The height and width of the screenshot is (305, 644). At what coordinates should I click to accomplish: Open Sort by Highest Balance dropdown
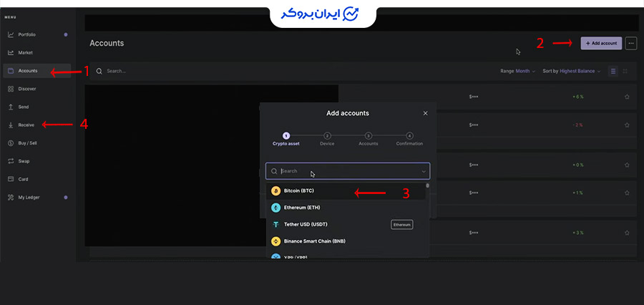click(x=571, y=71)
